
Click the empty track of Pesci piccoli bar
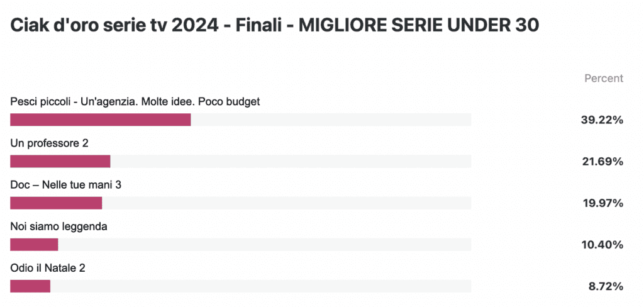(331, 120)
